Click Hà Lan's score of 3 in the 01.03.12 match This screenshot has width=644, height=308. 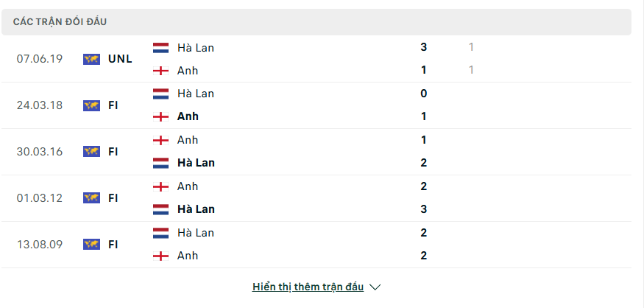pyautogui.click(x=423, y=209)
